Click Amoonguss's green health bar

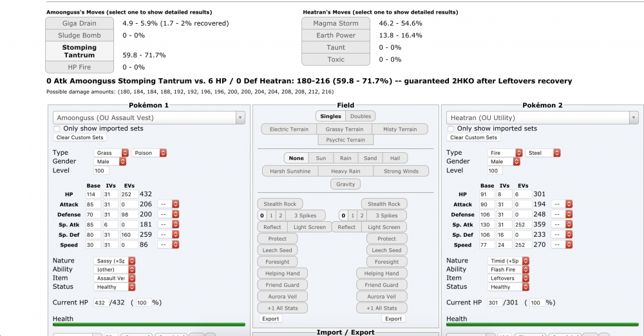pyautogui.click(x=149, y=324)
